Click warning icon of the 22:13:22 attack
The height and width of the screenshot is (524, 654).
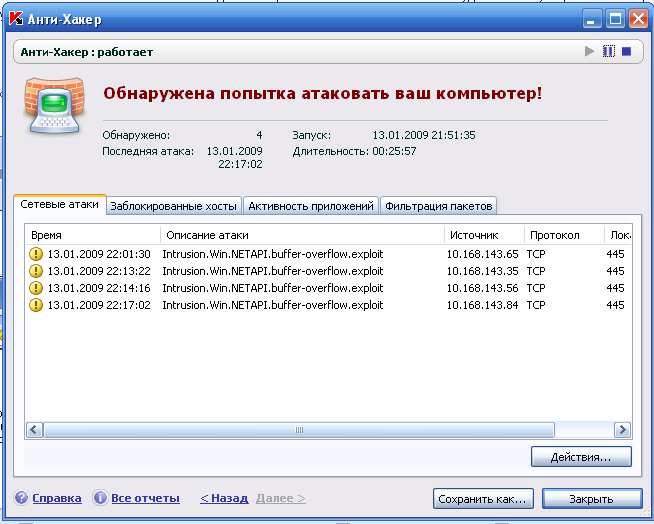(36, 271)
